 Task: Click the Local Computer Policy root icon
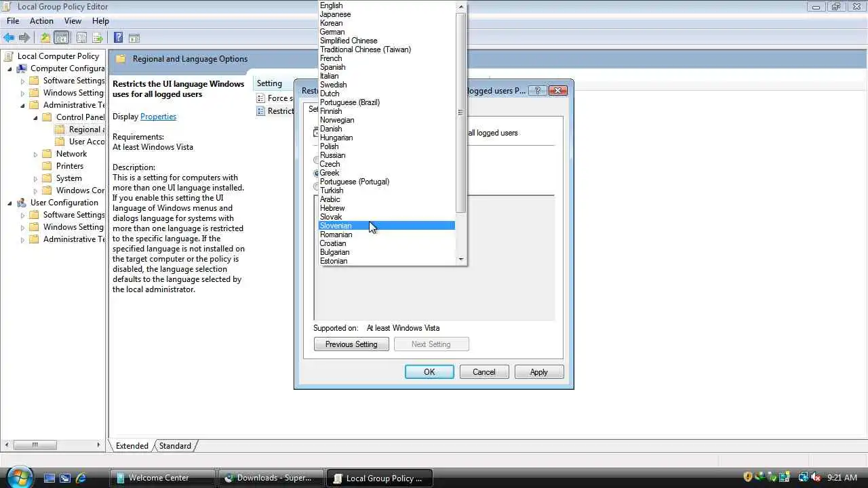(9, 56)
